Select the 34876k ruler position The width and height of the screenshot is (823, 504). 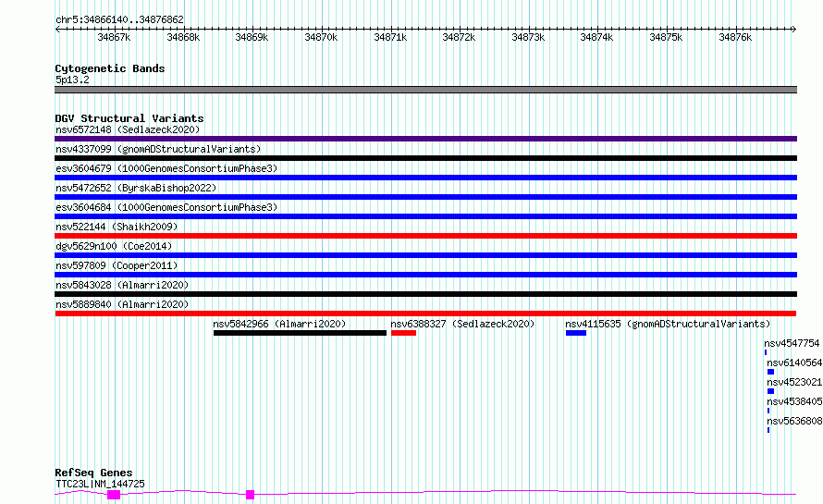(735, 37)
